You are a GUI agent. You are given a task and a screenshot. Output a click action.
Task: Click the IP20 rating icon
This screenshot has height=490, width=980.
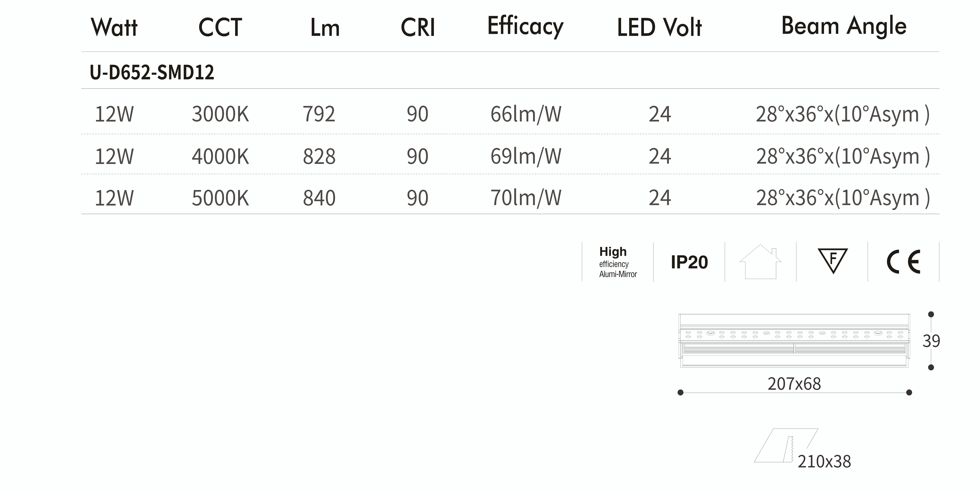point(689,262)
